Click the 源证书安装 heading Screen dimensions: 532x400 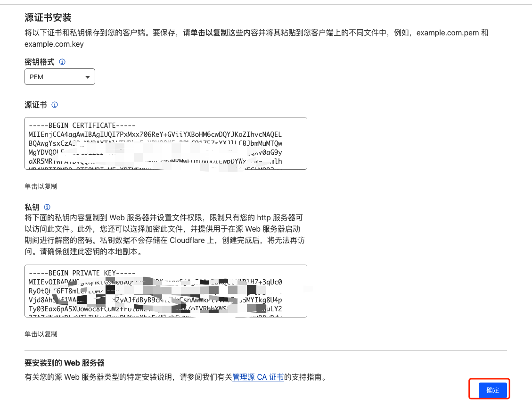(x=48, y=17)
